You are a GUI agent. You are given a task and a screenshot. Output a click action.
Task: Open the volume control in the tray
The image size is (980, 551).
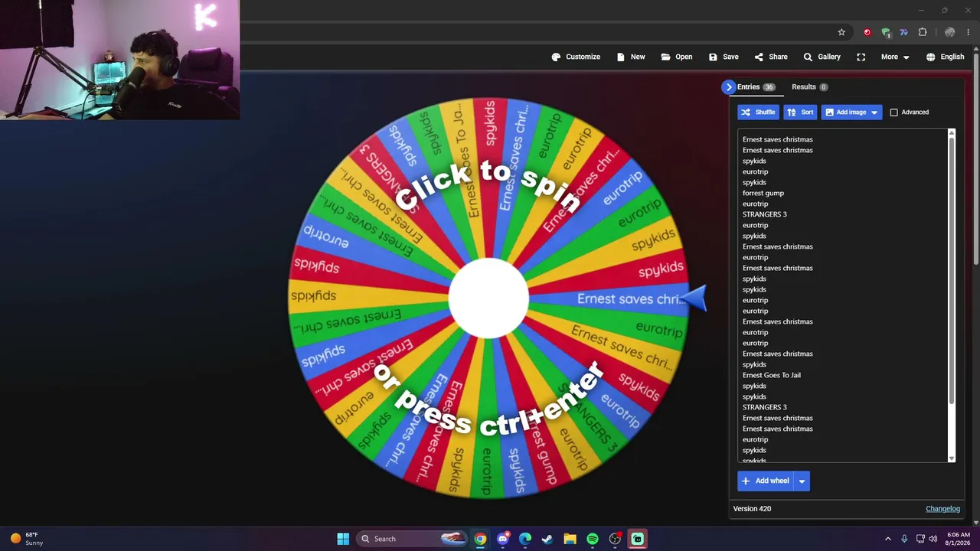933,539
